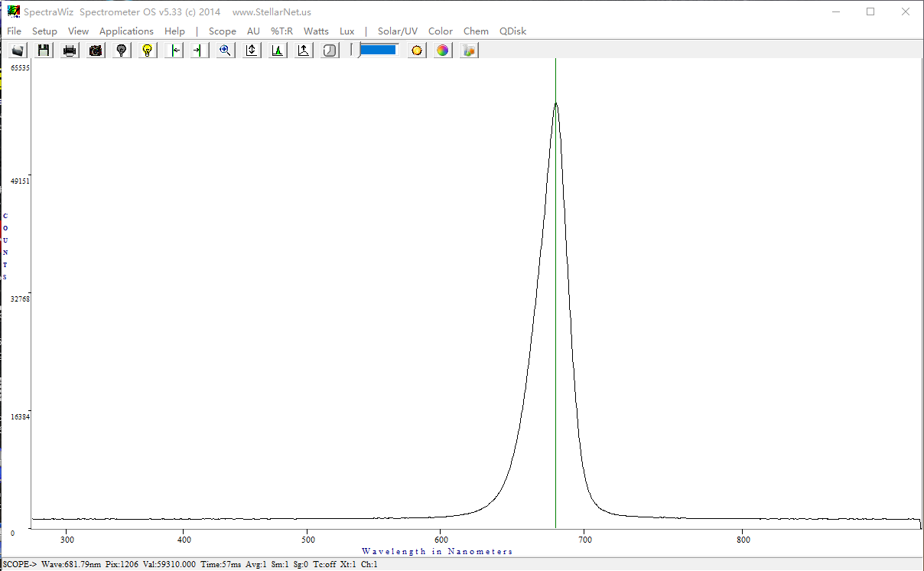Click the Time:57ms status entry
Viewport: 924px width, 571px height.
point(220,565)
